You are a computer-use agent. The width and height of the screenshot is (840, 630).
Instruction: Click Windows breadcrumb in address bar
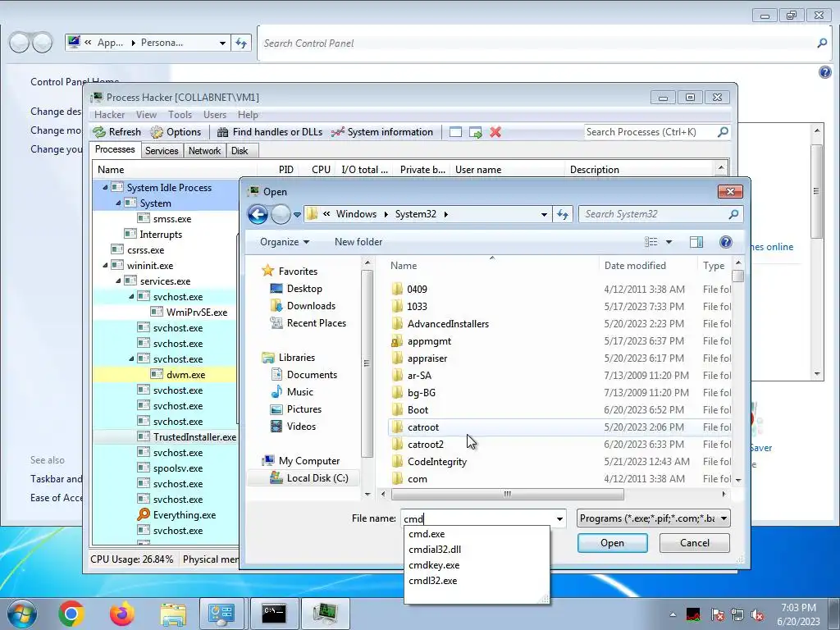(356, 214)
